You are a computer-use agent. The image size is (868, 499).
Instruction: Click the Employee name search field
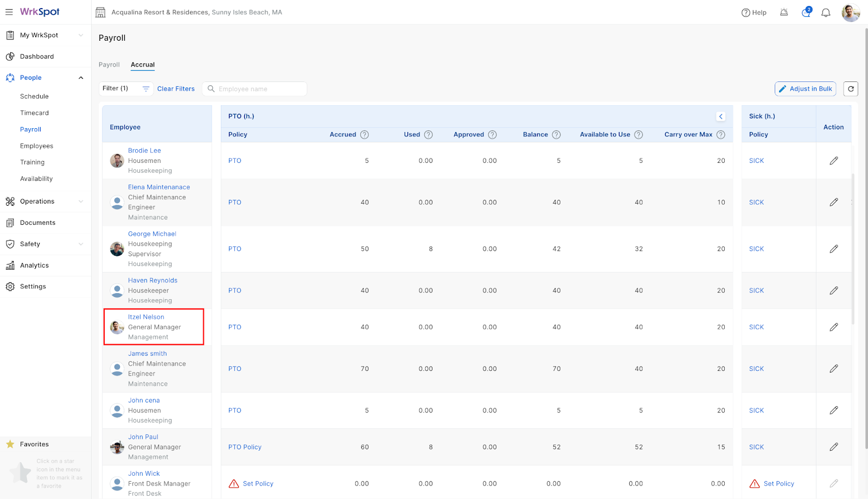tap(255, 89)
